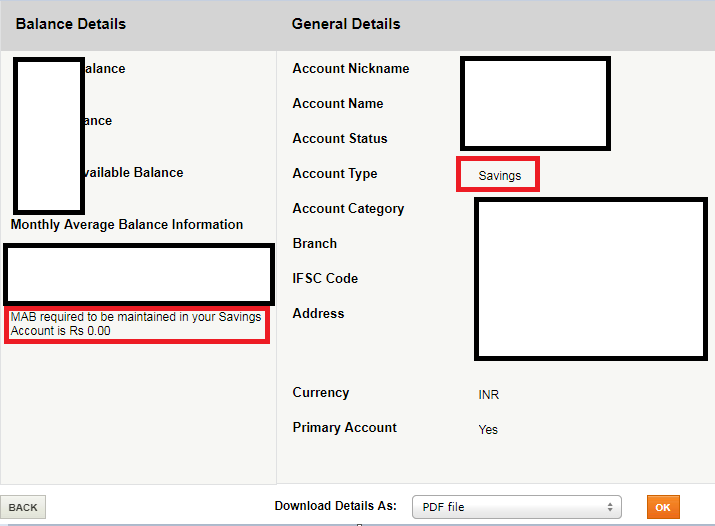Click the dropdown arrows beside PDF file

point(609,507)
